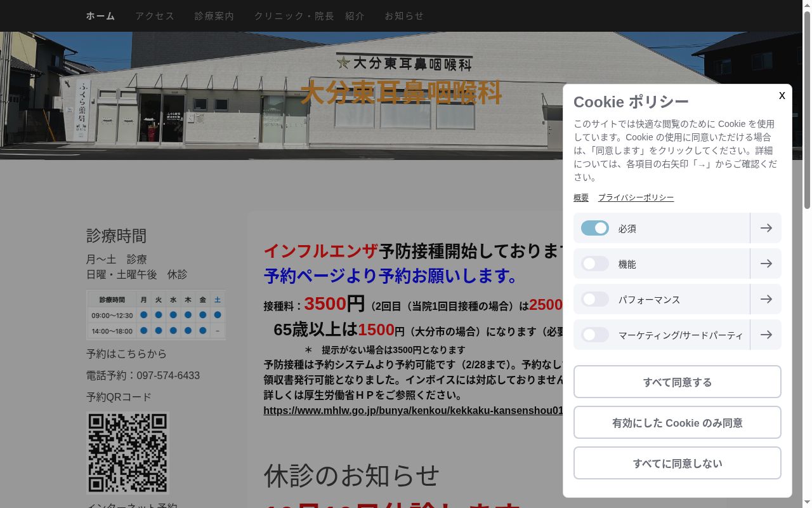Open the 診療案内 menu item
This screenshot has width=812, height=508.
(214, 16)
